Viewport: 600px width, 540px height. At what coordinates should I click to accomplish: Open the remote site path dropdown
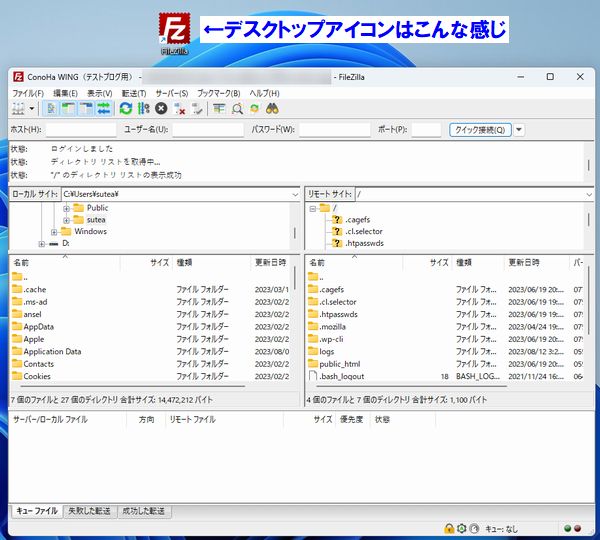coord(589,195)
